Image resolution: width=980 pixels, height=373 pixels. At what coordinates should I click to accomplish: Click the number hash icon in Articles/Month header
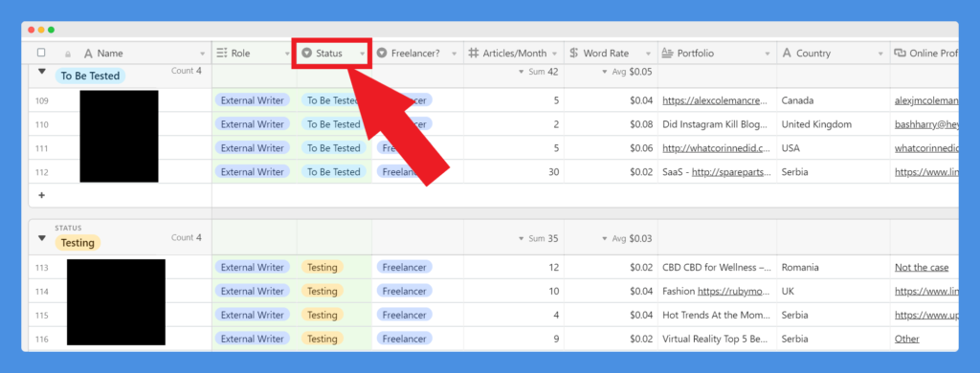click(x=474, y=54)
